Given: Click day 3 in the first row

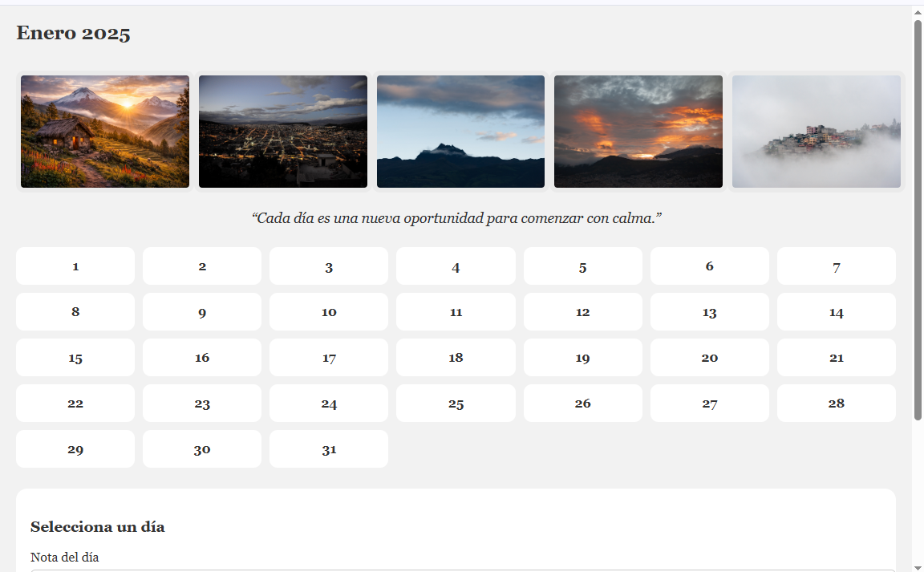Looking at the screenshot, I should [x=329, y=266].
